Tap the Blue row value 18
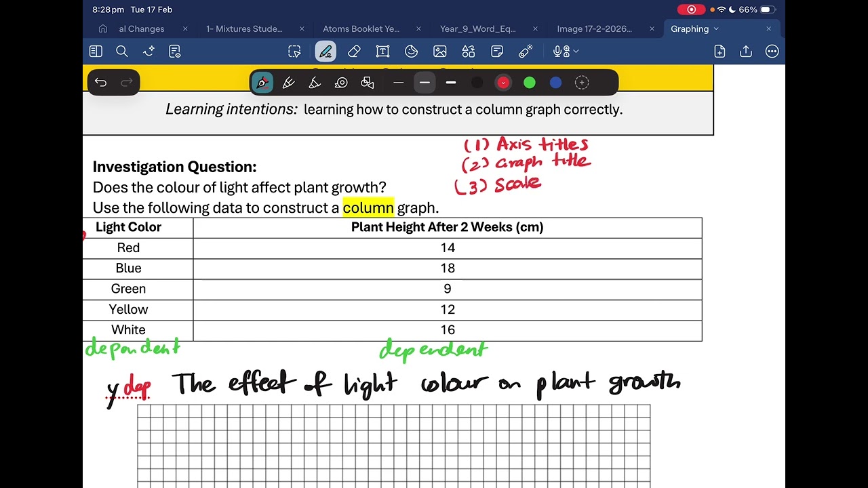The width and height of the screenshot is (868, 488). (x=448, y=268)
